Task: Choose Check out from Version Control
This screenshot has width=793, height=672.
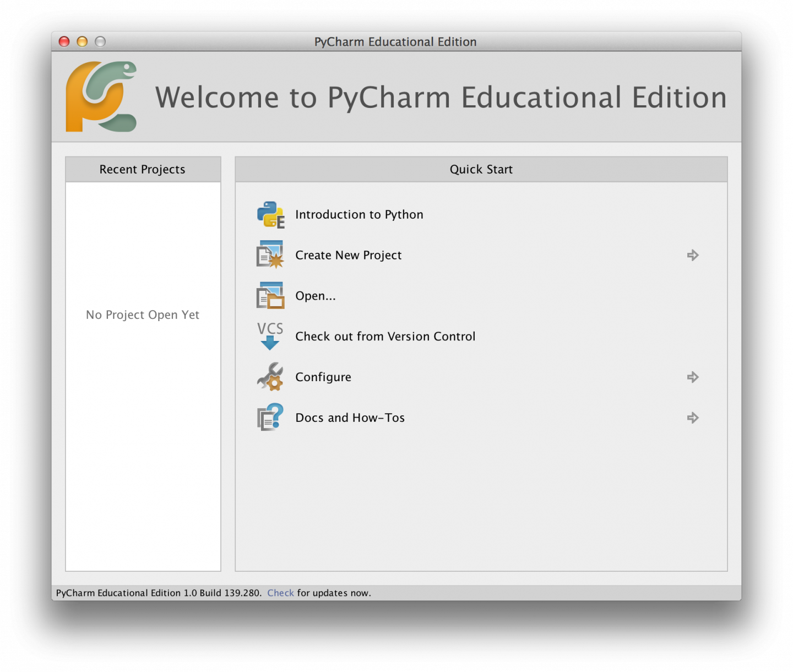Action: (385, 337)
